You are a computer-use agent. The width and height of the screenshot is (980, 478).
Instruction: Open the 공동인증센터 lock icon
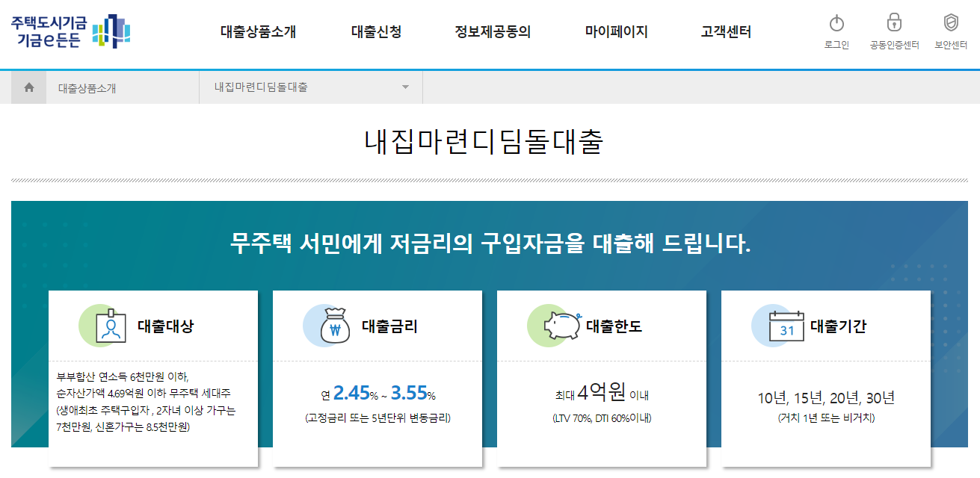(x=894, y=22)
